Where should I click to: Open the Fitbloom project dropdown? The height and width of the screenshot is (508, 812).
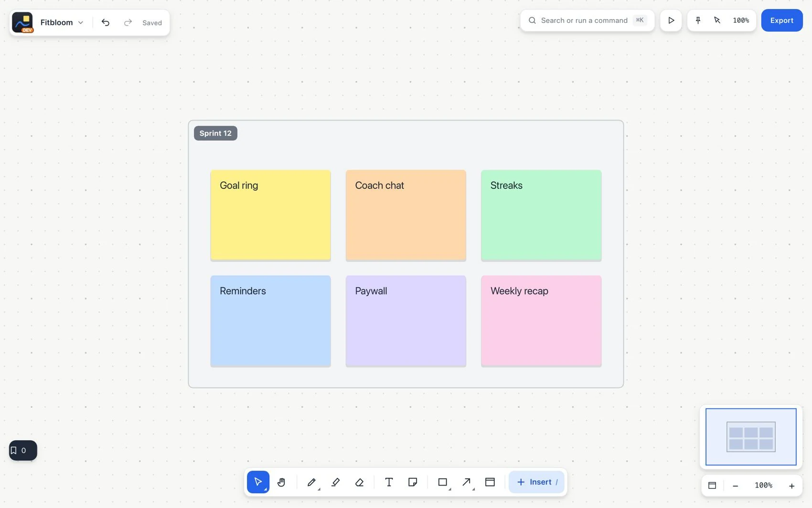coord(62,22)
